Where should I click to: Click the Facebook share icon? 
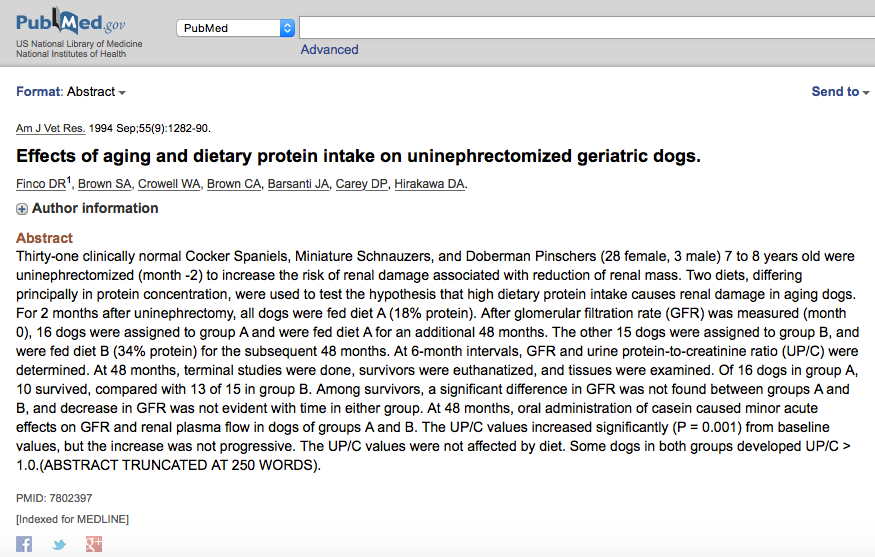[24, 544]
